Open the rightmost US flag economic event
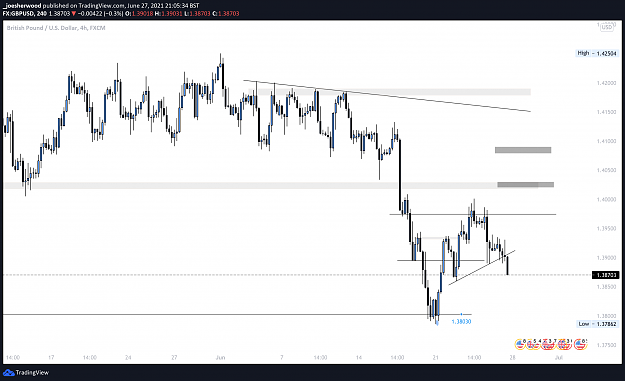This screenshot has height=381, width=625. (580, 344)
